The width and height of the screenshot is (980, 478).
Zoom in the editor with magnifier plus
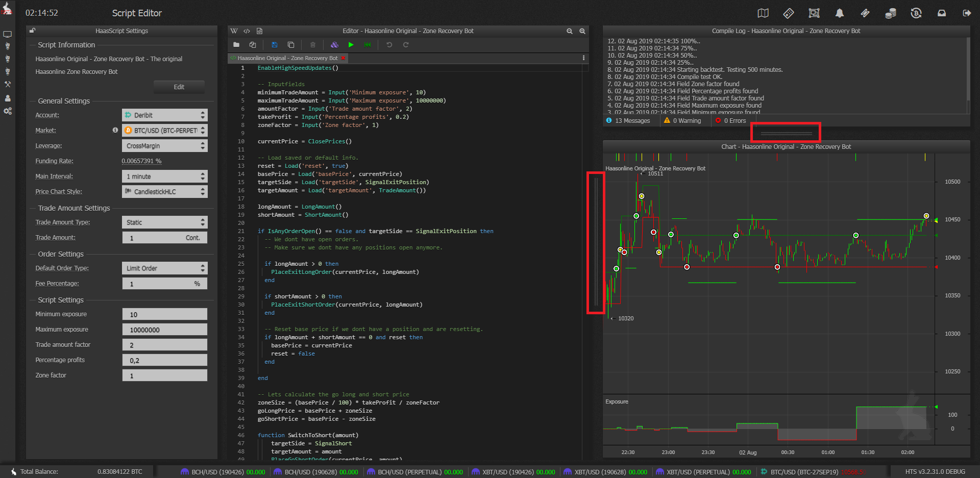tap(582, 31)
